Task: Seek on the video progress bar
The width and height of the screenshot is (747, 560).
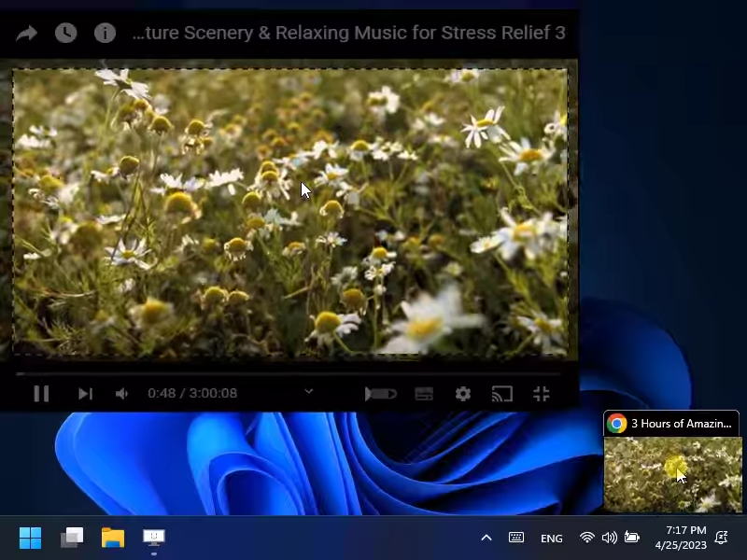Action: click(289, 374)
